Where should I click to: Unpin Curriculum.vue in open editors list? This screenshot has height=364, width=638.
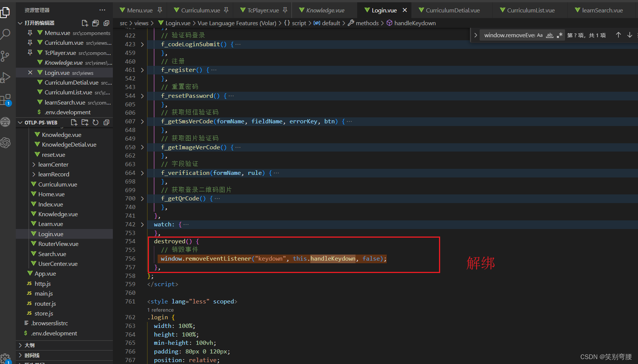[x=30, y=43]
